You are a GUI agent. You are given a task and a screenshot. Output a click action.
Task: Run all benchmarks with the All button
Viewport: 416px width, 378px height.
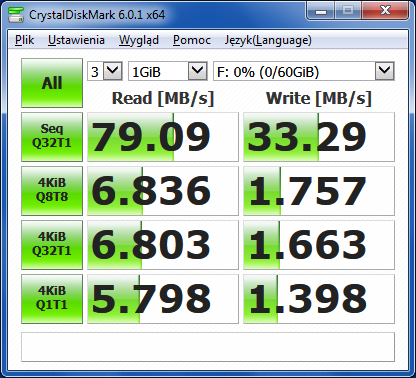click(52, 83)
